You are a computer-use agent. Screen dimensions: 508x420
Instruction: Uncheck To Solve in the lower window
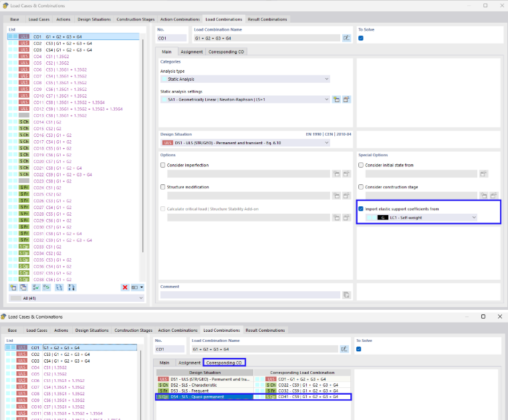click(x=359, y=349)
